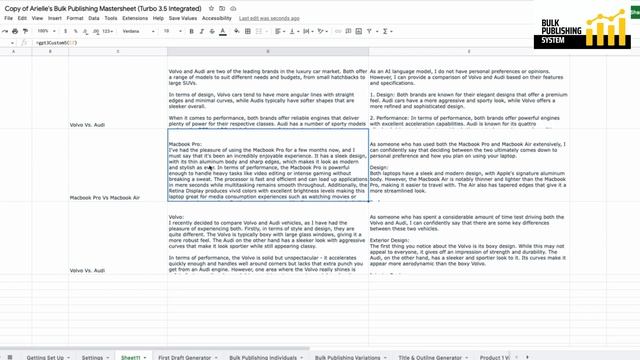Toggle italic formatting
The width and height of the screenshot is (640, 360).
click(x=202, y=31)
